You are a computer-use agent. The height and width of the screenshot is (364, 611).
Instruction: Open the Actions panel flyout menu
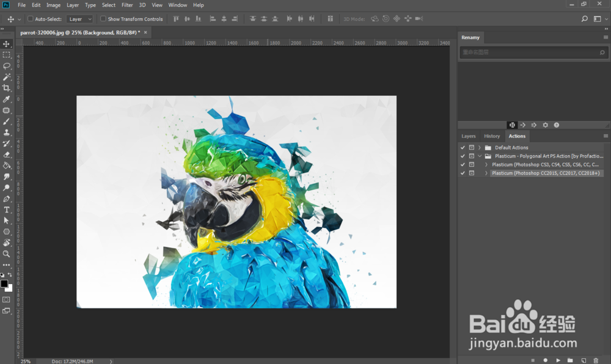coord(606,136)
